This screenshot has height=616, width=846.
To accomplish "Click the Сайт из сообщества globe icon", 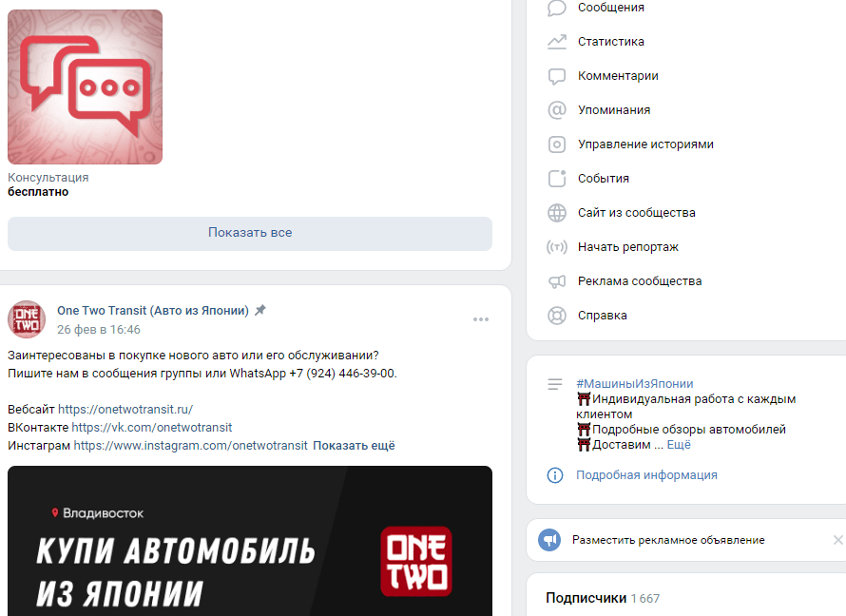I will click(x=557, y=213).
